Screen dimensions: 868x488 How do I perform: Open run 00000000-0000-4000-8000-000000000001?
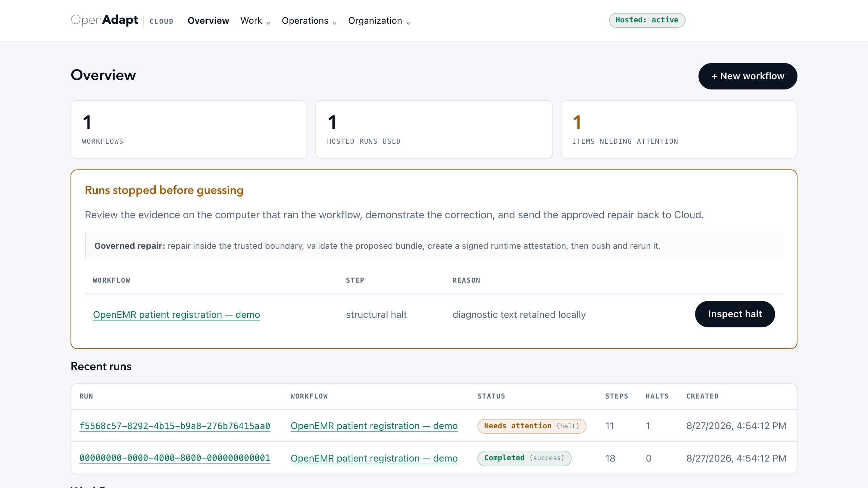pos(175,458)
